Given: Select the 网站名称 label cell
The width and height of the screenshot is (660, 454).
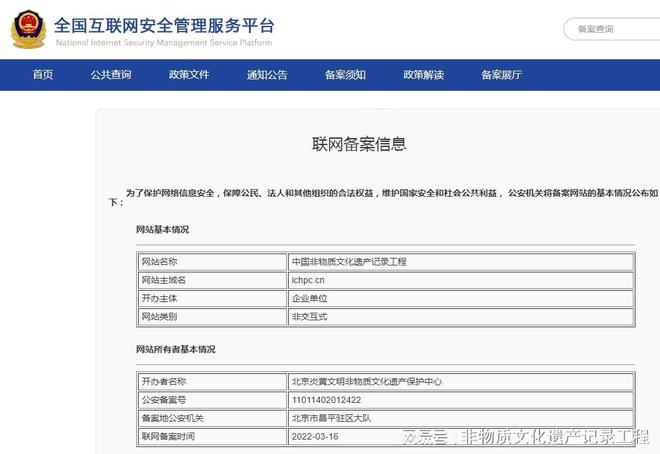Looking at the screenshot, I should pos(212,262).
